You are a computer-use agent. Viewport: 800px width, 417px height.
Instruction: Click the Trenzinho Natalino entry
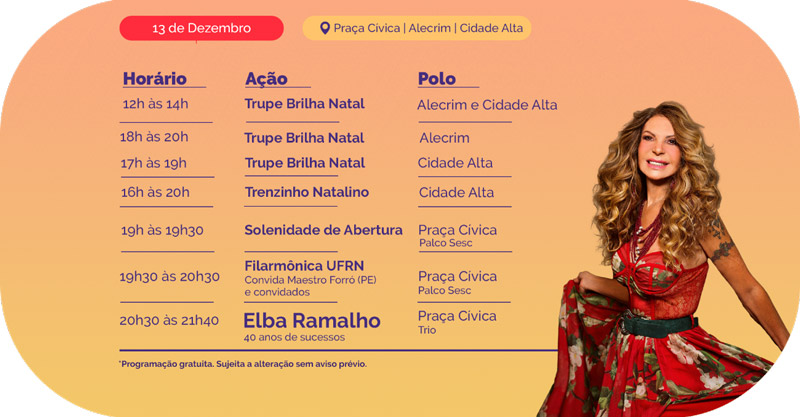click(x=307, y=192)
